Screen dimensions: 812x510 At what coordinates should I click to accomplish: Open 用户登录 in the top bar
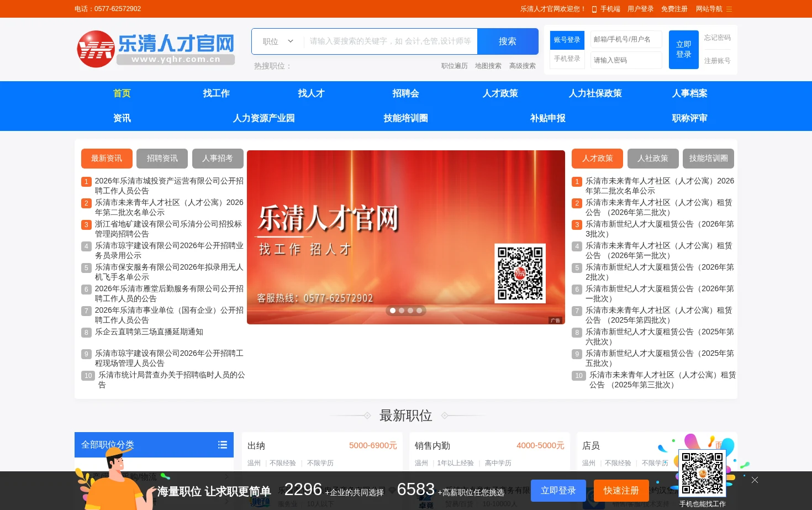(x=641, y=9)
